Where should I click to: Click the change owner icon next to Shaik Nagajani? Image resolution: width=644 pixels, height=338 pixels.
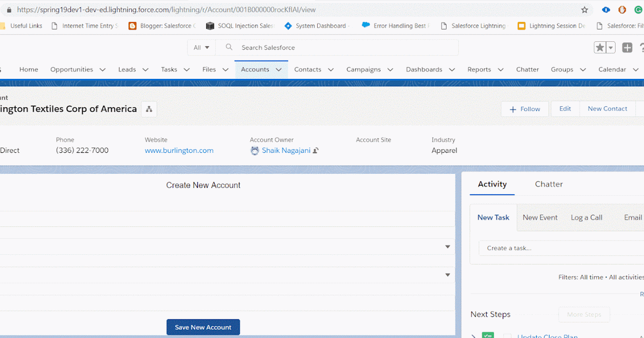pyautogui.click(x=316, y=150)
